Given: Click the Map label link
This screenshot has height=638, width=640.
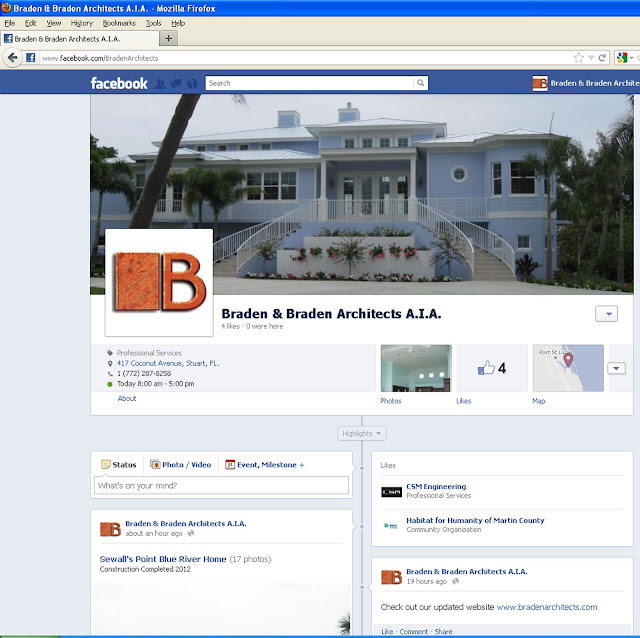Looking at the screenshot, I should tap(538, 401).
